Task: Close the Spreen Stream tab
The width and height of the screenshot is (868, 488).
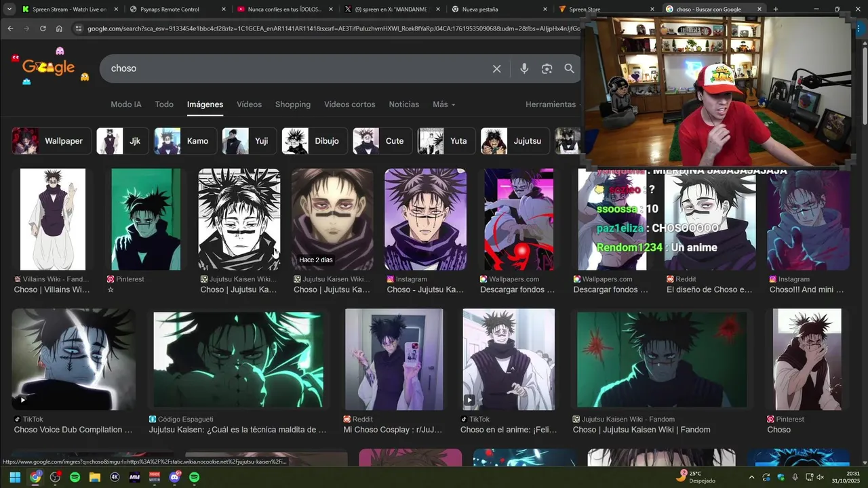Action: coord(116,9)
